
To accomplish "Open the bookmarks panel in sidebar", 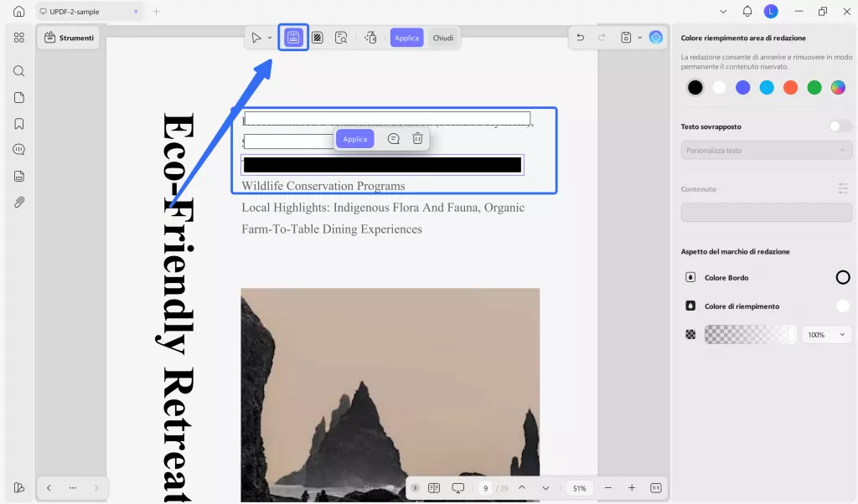I will point(18,123).
